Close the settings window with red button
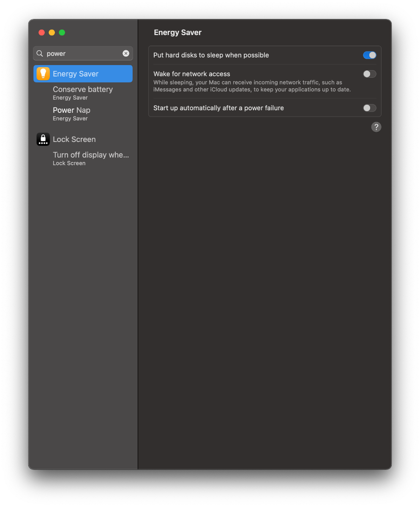420x507 pixels. tap(41, 33)
